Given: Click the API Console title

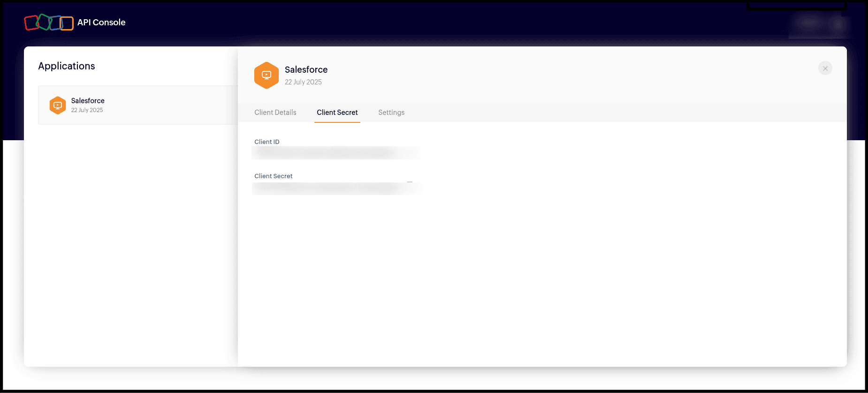Looking at the screenshot, I should 101,23.
